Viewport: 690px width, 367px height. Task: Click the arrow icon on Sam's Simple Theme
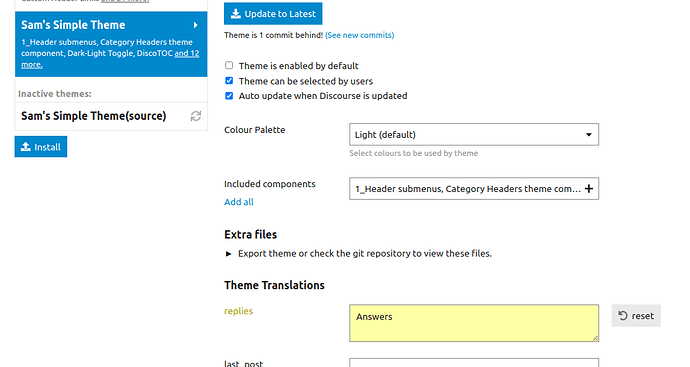click(195, 26)
